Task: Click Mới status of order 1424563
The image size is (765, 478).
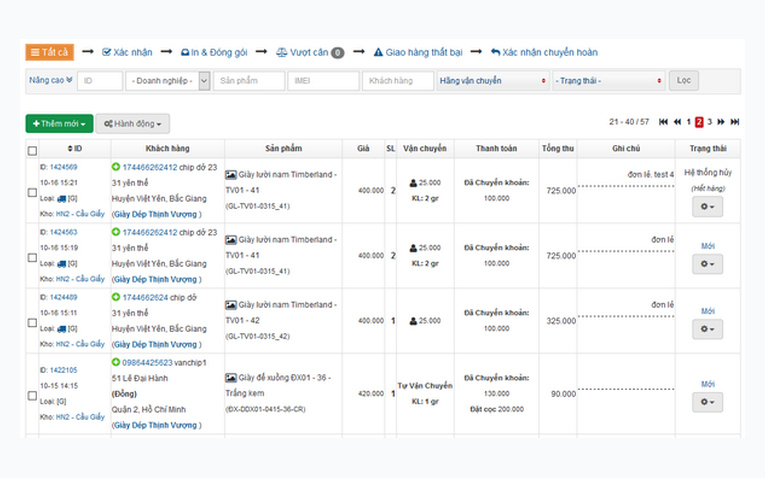Action: tap(708, 246)
